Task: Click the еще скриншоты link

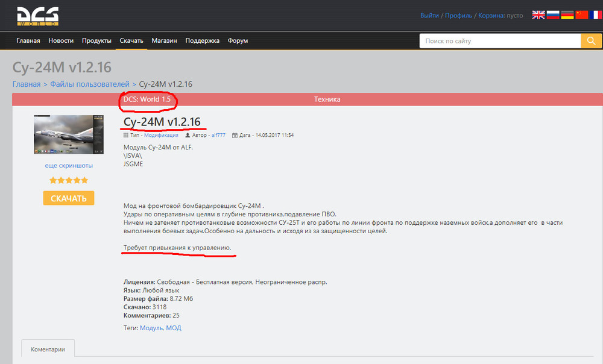Action: [x=69, y=166]
